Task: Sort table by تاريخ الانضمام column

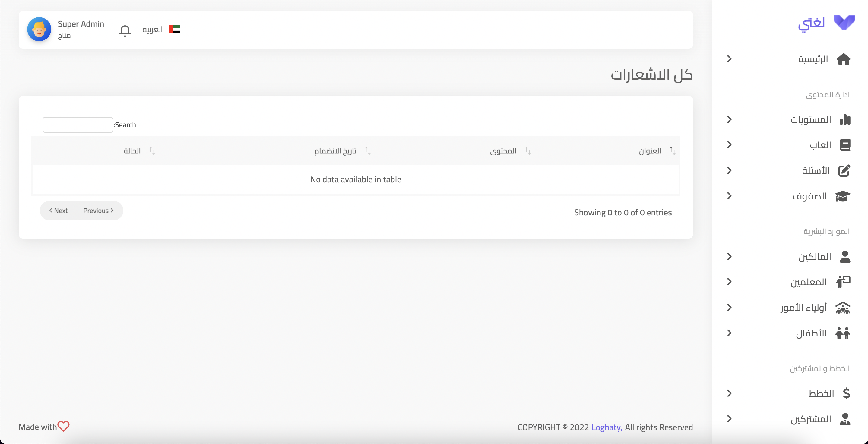Action: [x=335, y=151]
